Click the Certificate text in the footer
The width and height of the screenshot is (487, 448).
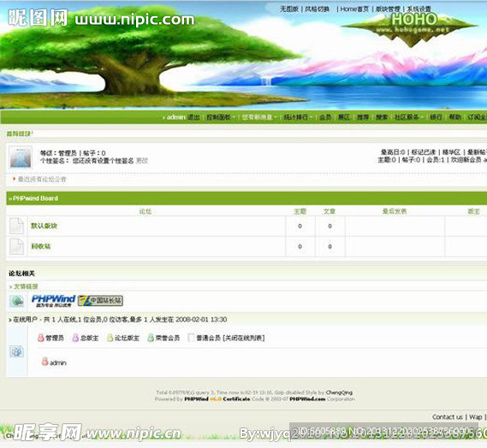pyautogui.click(x=236, y=399)
